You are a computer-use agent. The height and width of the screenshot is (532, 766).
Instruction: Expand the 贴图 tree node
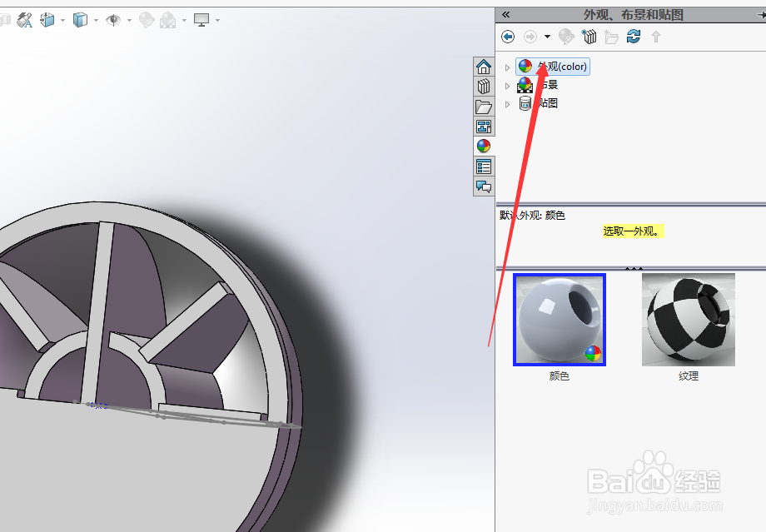507,104
